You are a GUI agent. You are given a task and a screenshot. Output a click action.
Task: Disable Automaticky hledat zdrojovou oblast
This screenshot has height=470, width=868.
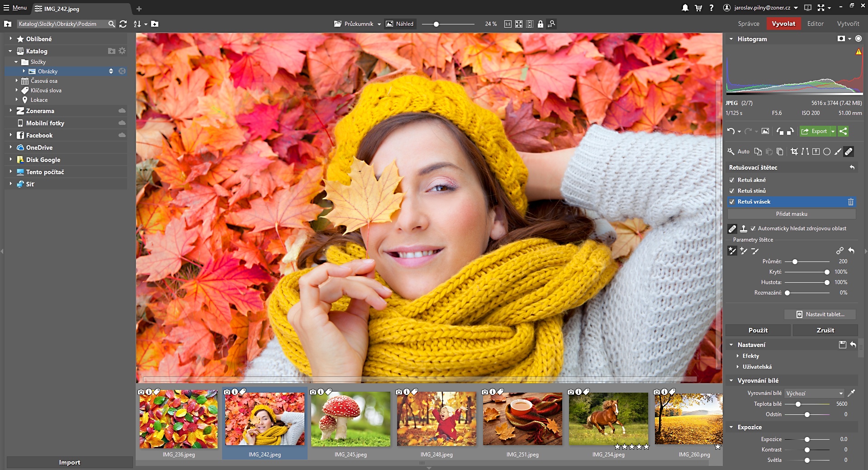tap(753, 228)
